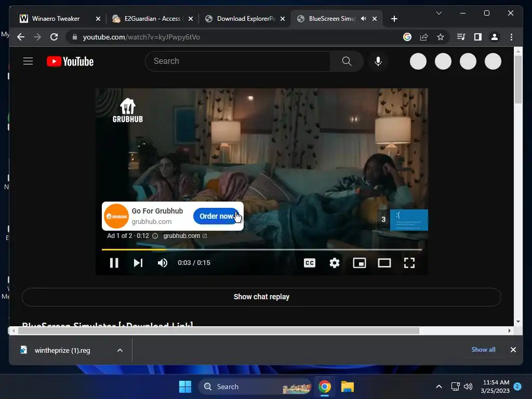Show hidden system tray icons
The height and width of the screenshot is (399, 532).
[x=438, y=387]
